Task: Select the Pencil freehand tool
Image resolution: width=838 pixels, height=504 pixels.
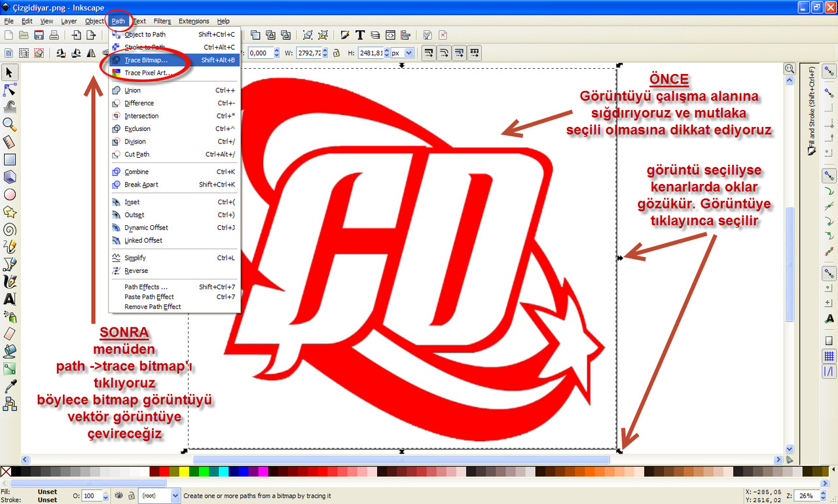Action: 10,247
